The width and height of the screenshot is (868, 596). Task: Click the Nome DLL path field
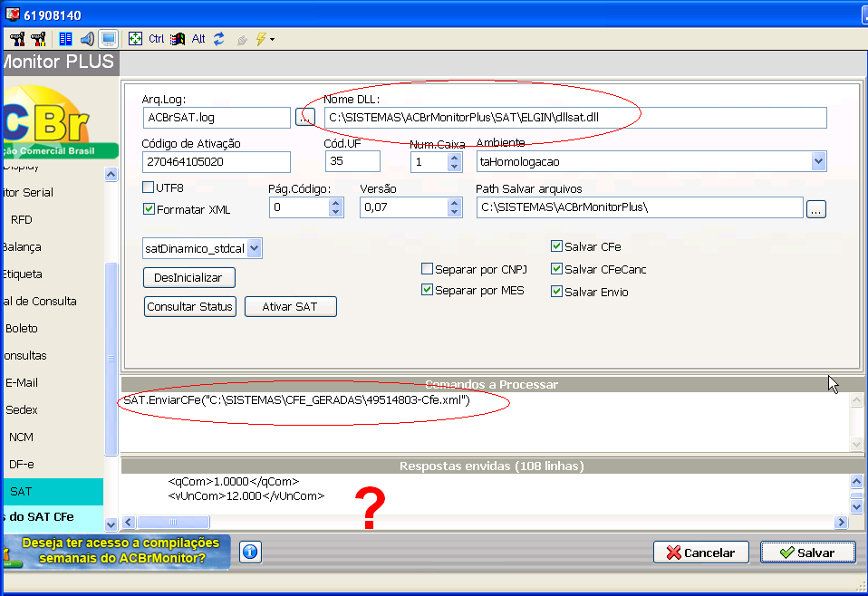click(x=575, y=118)
